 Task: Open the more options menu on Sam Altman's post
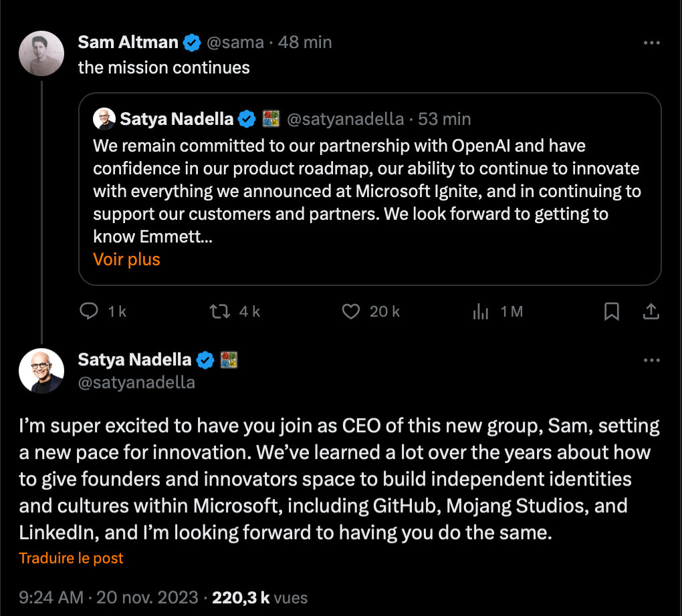click(652, 42)
